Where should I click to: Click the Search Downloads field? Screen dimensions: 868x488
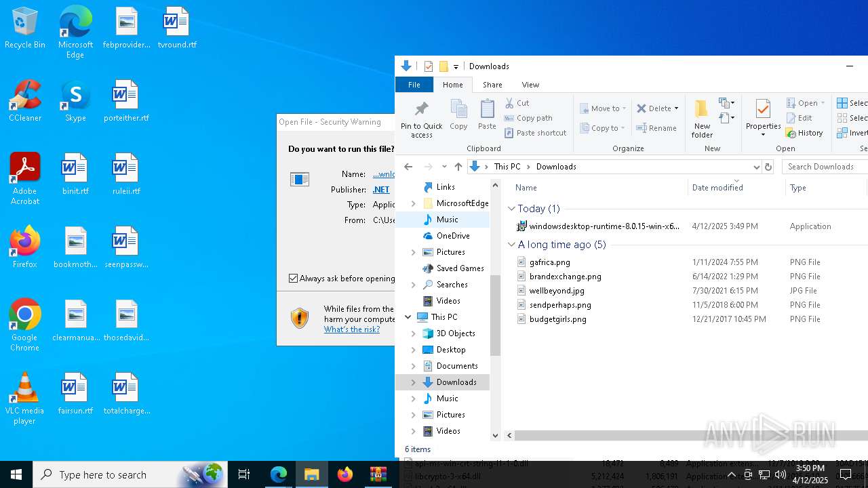(x=824, y=167)
